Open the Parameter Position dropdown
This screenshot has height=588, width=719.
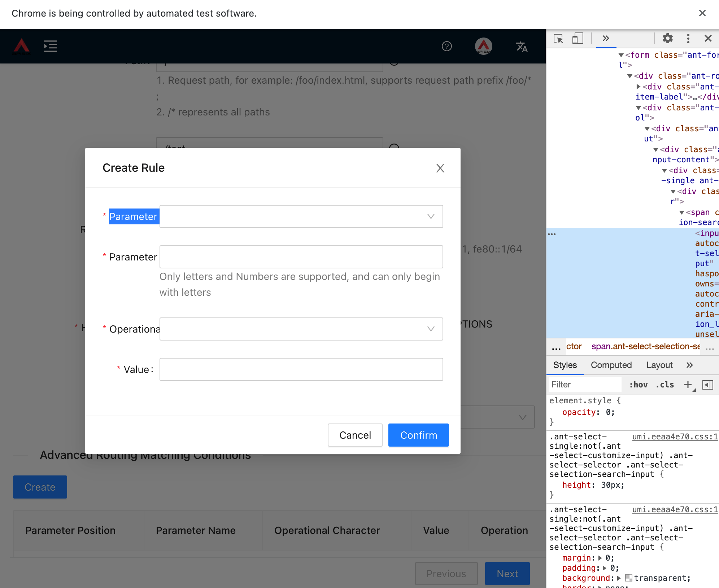point(301,216)
